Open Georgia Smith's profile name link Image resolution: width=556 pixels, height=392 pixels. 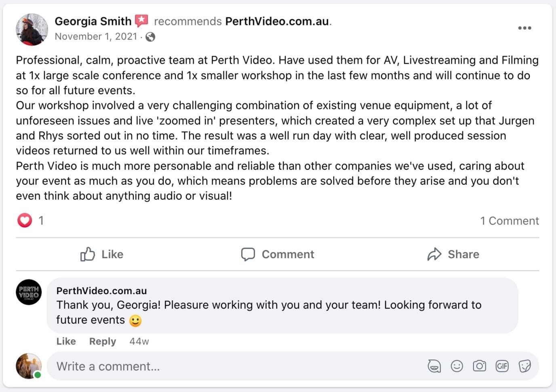(93, 21)
